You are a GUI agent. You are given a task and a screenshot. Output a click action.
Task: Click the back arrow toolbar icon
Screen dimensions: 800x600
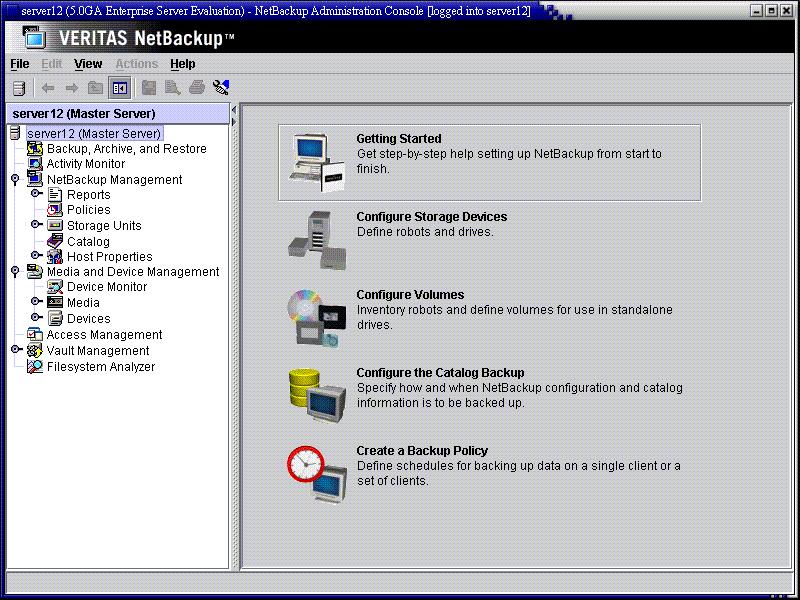[48, 88]
